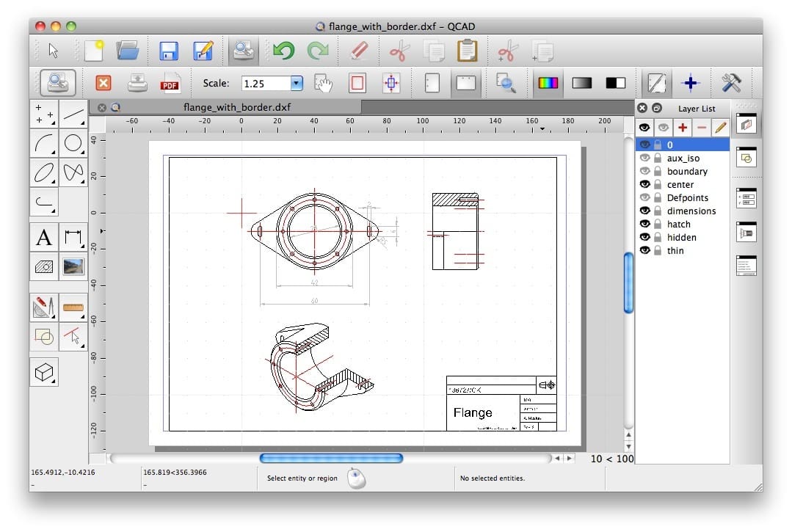
Task: Select the hidden layer name
Action: tap(681, 237)
